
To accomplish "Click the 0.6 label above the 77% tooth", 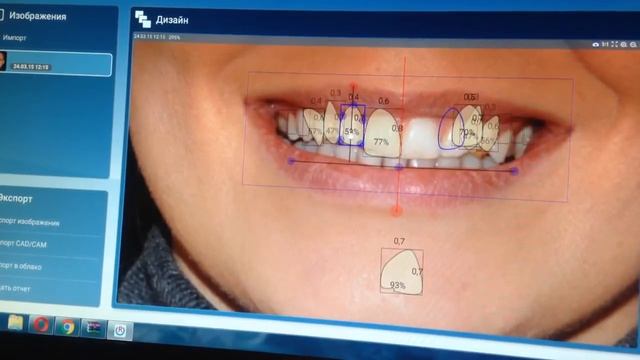I will [x=383, y=101].
